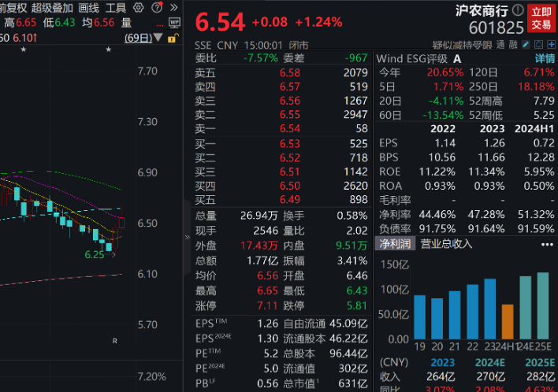The height and width of the screenshot is (392, 558).
Task: Open the 详情 ESG details link
Action: pyautogui.click(x=545, y=58)
